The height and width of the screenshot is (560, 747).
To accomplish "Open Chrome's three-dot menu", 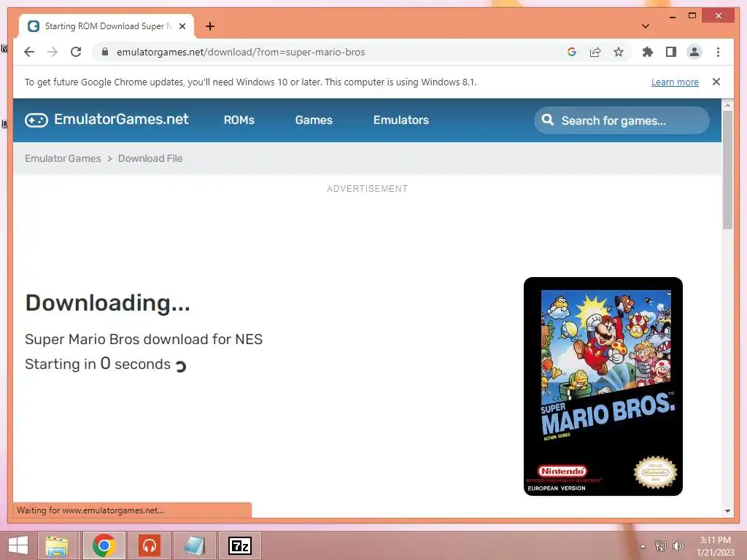I will pyautogui.click(x=718, y=52).
